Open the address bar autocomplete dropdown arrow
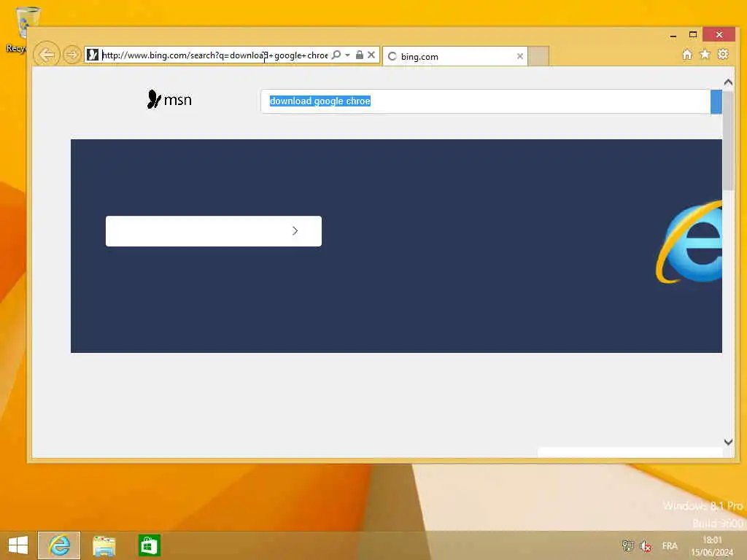Viewport: 747px width, 560px height. (x=347, y=55)
